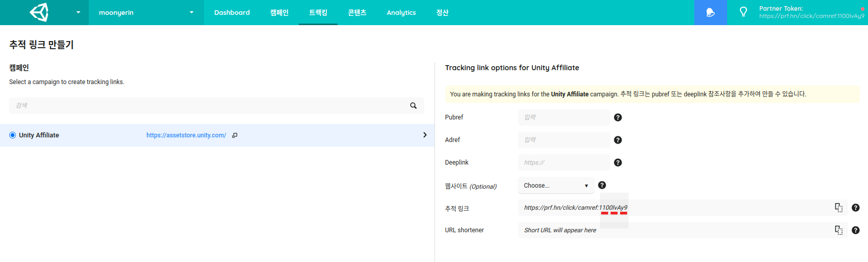Switch to the 트랙킹 tab
868x262 pixels.
[x=318, y=12]
